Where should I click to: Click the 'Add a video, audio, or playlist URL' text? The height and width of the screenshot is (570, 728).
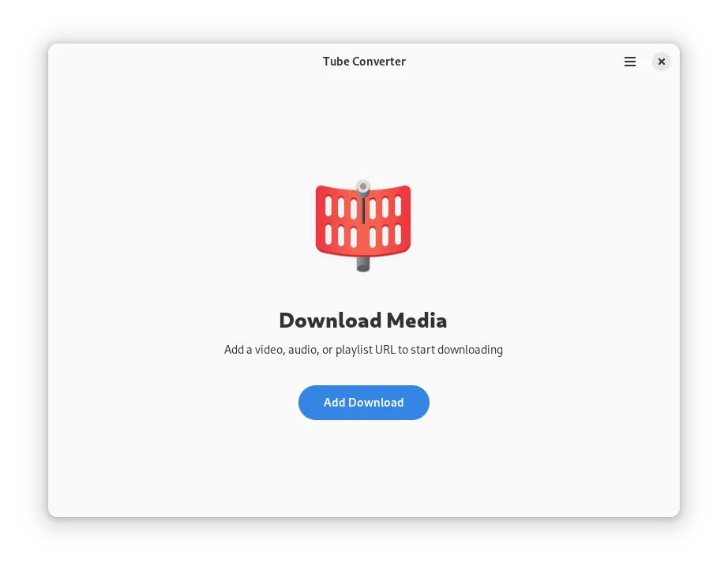click(x=310, y=350)
